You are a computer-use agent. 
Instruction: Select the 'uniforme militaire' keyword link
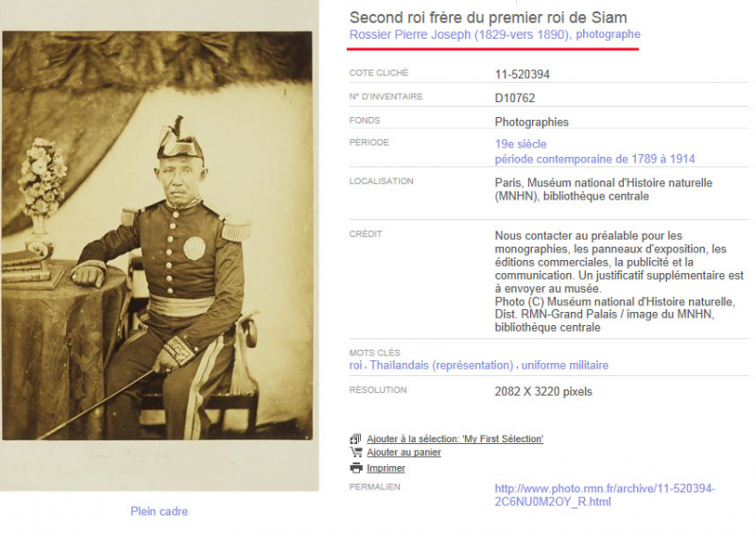click(x=564, y=365)
